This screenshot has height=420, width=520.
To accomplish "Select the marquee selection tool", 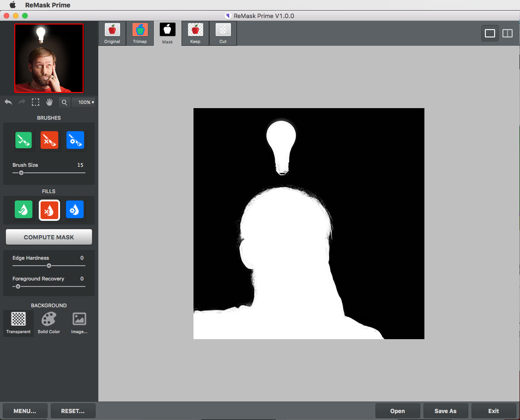I will click(36, 102).
